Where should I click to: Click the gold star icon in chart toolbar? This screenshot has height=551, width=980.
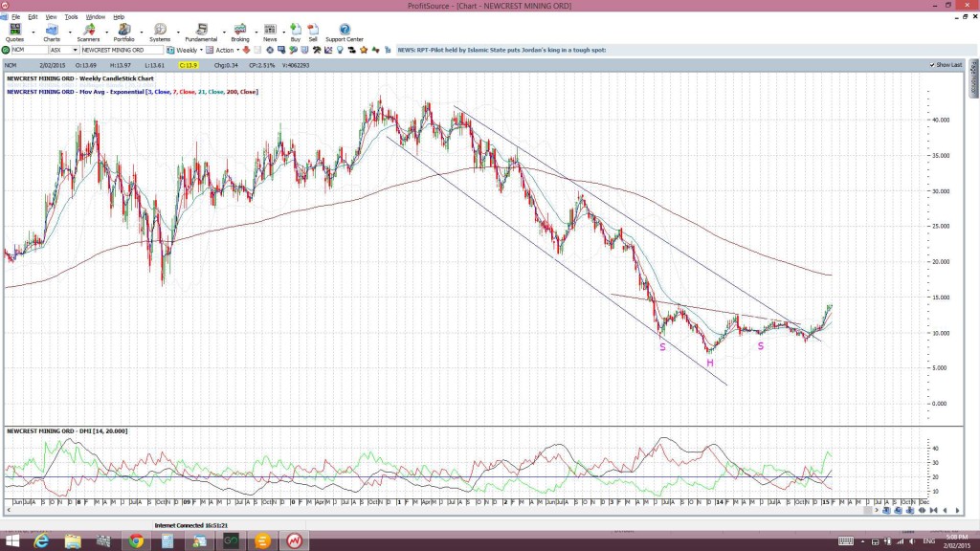(364, 50)
